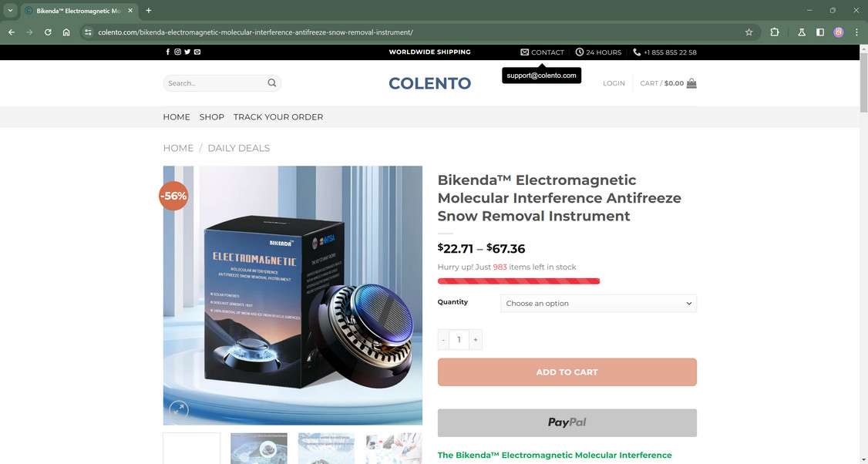The height and width of the screenshot is (464, 868).
Task: Open the browser extensions puzzle icon
Action: tap(775, 32)
